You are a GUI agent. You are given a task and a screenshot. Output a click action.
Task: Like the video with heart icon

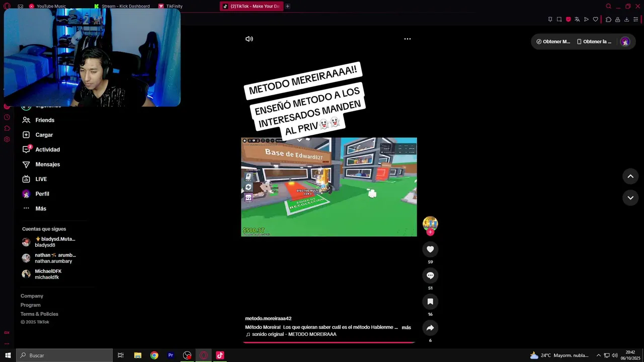coord(430,249)
